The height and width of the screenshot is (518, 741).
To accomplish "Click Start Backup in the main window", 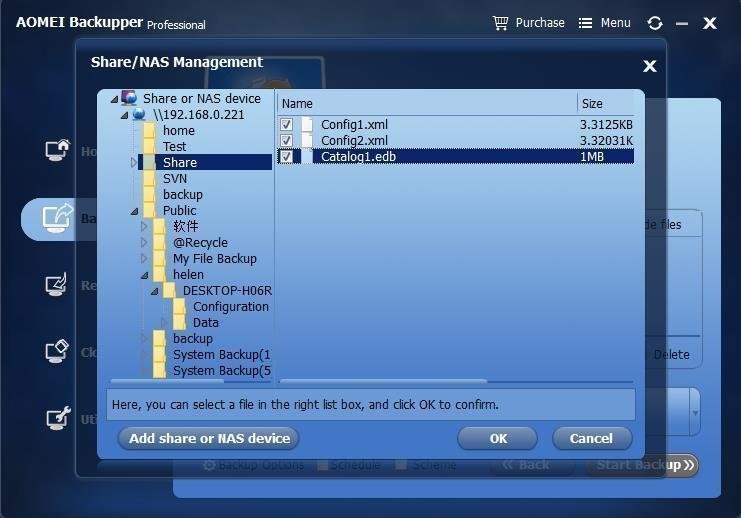I will point(643,465).
